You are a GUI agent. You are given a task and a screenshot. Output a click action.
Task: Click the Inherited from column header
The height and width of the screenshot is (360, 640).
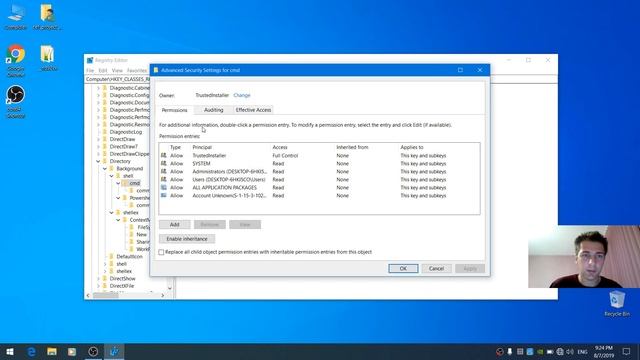(x=352, y=147)
